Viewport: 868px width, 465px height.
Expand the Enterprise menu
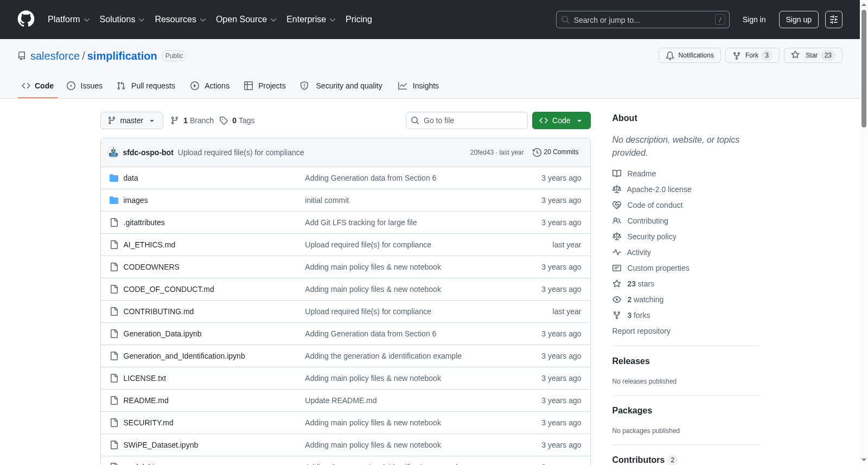(311, 20)
